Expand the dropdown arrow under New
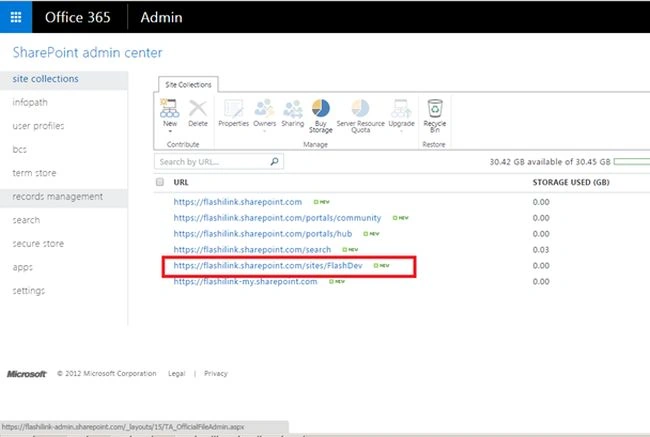Image resolution: width=650 pixels, height=437 pixels. click(170, 131)
